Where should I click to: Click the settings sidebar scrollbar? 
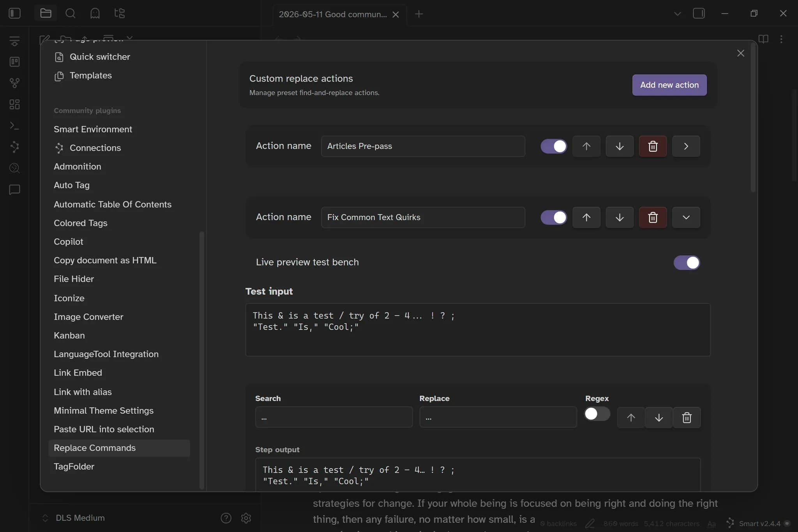(x=201, y=360)
